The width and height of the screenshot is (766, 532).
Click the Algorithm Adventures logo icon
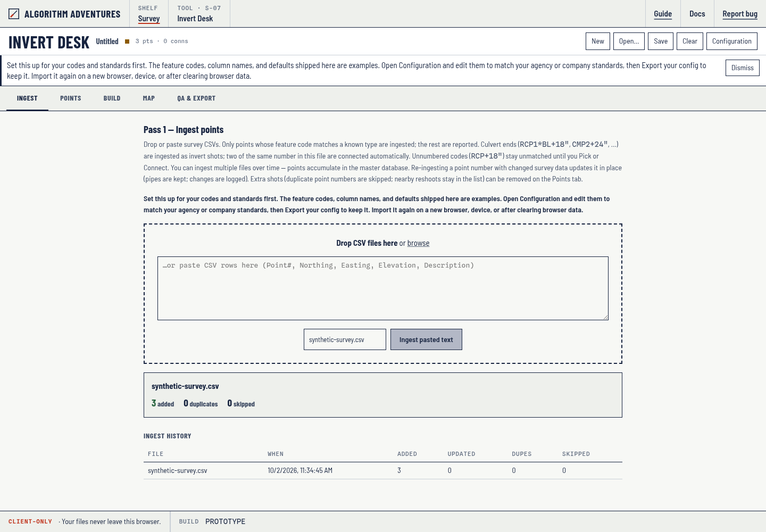click(14, 14)
